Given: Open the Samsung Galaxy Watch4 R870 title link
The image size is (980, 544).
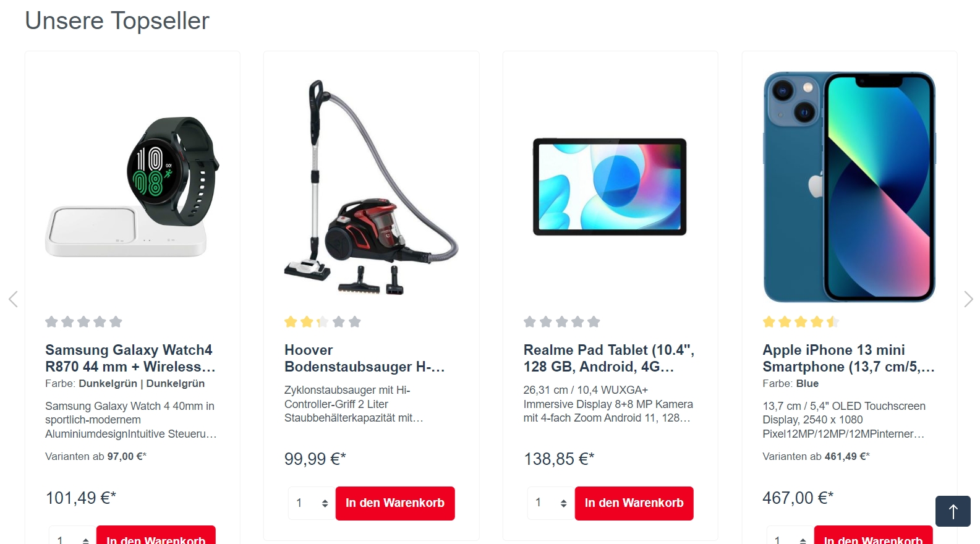Looking at the screenshot, I should (130, 359).
